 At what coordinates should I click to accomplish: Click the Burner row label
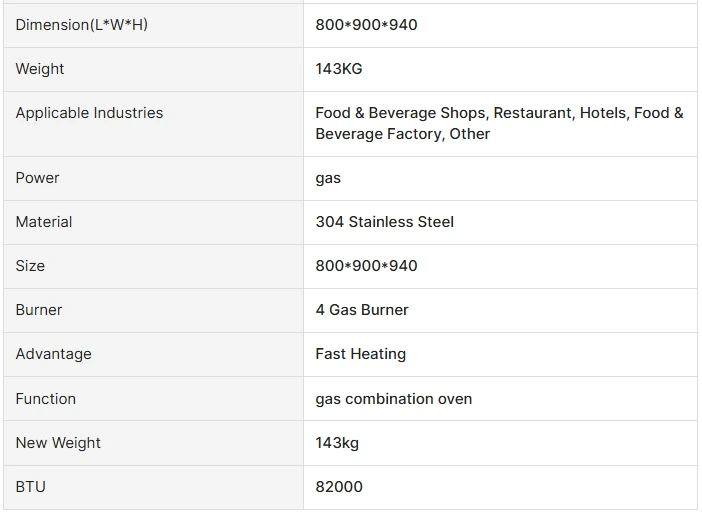click(x=39, y=310)
